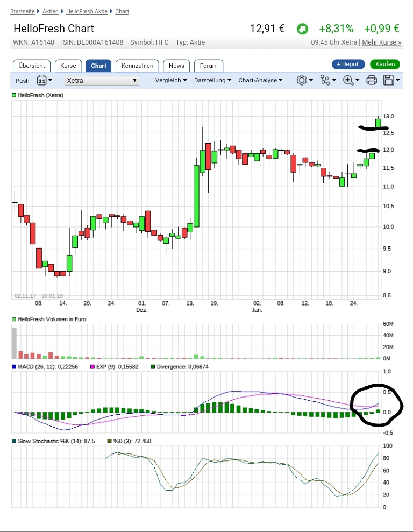Expand the zoom dropdown arrow

tap(358, 80)
